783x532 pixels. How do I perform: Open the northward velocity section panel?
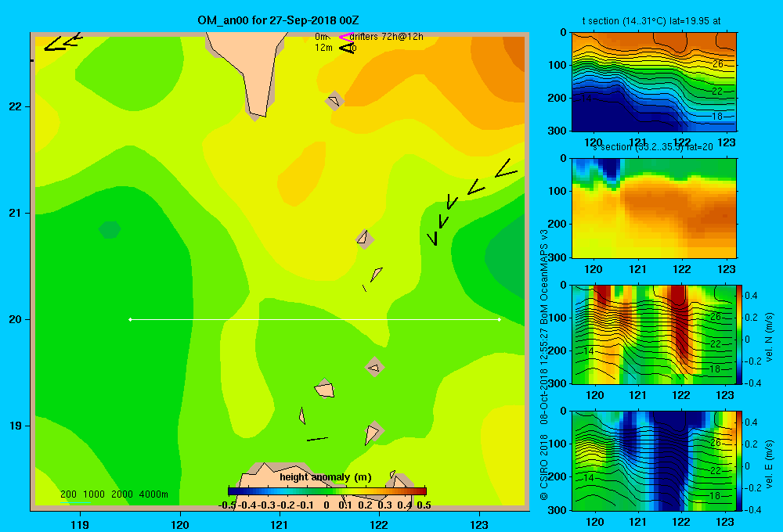pyautogui.click(x=654, y=334)
